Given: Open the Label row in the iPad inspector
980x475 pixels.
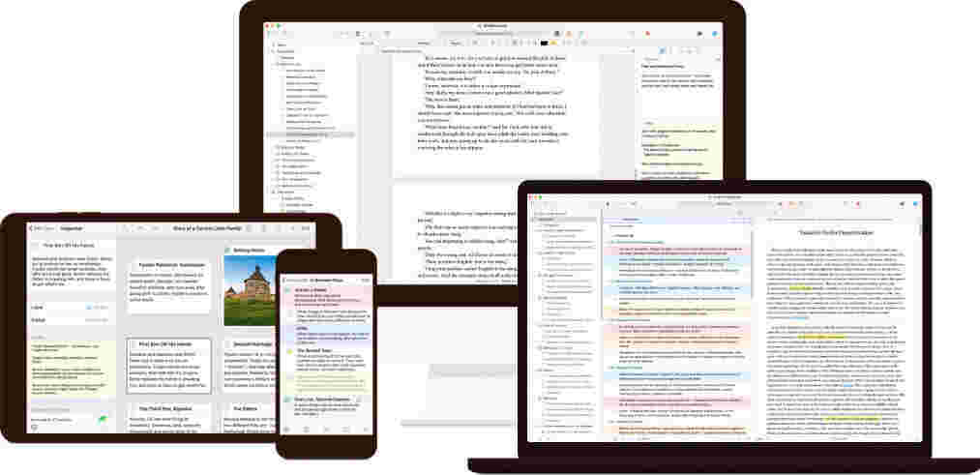Looking at the screenshot, I should 72,308.
